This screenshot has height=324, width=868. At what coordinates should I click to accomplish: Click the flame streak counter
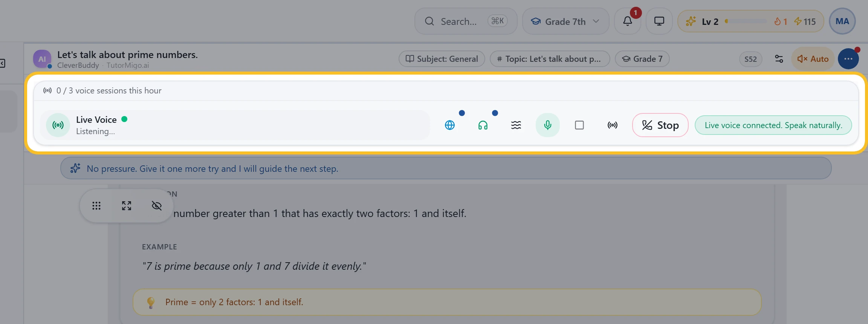[781, 21]
